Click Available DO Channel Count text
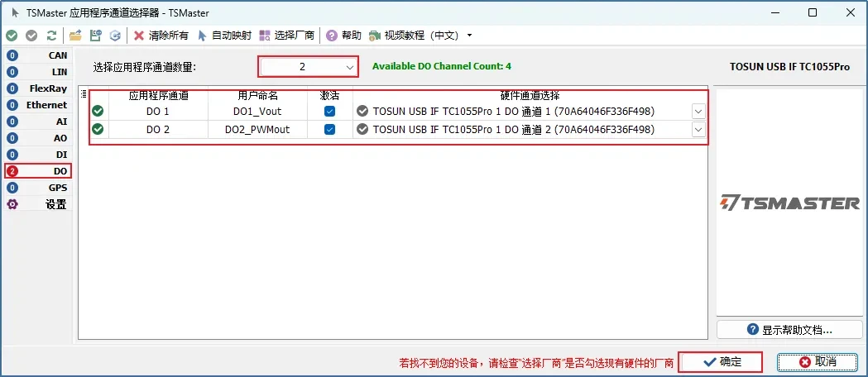The width and height of the screenshot is (868, 377). pos(442,66)
